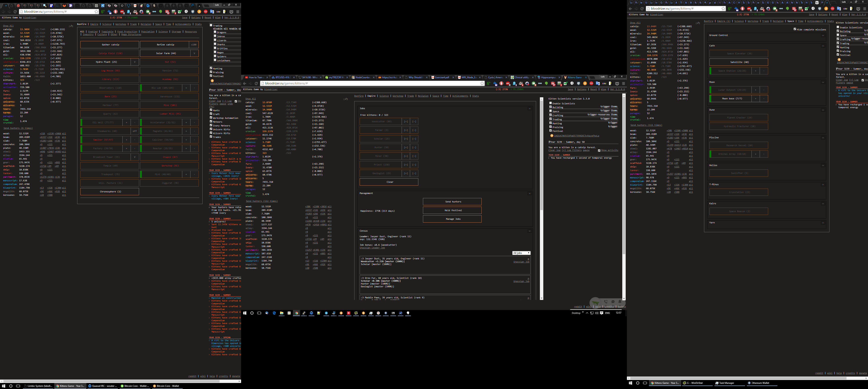
Task: Launch Microsoft Edge from the taskbar
Action: [274, 313]
